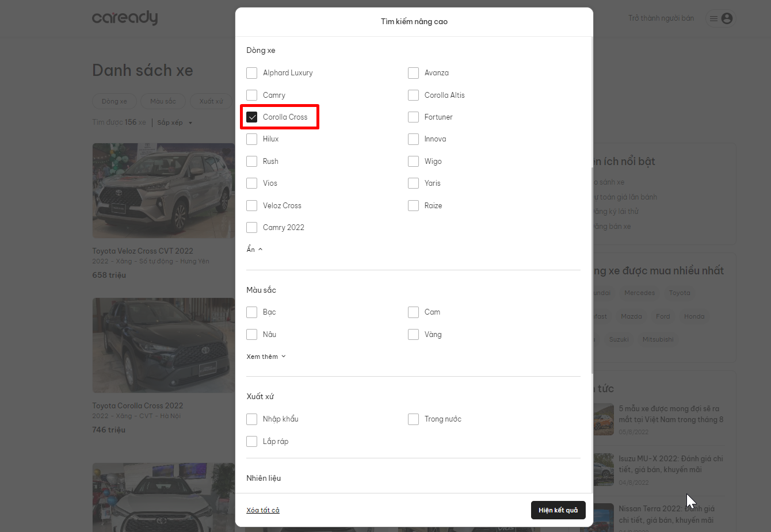Open the user account menu icon
This screenshot has width=771, height=532.
(x=727, y=18)
